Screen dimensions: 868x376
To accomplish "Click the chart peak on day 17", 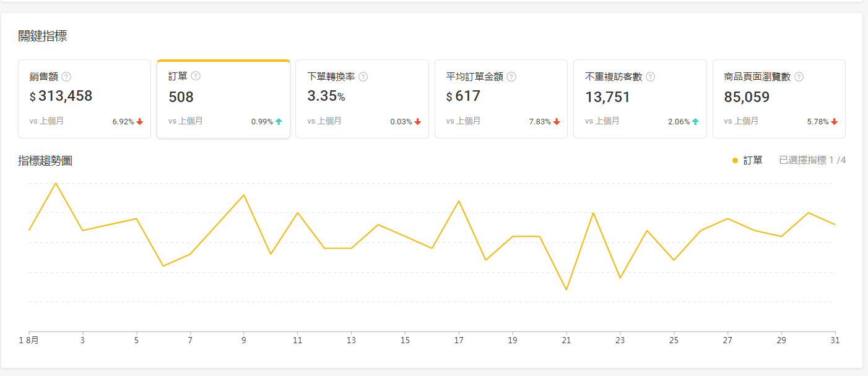I will click(x=459, y=201).
